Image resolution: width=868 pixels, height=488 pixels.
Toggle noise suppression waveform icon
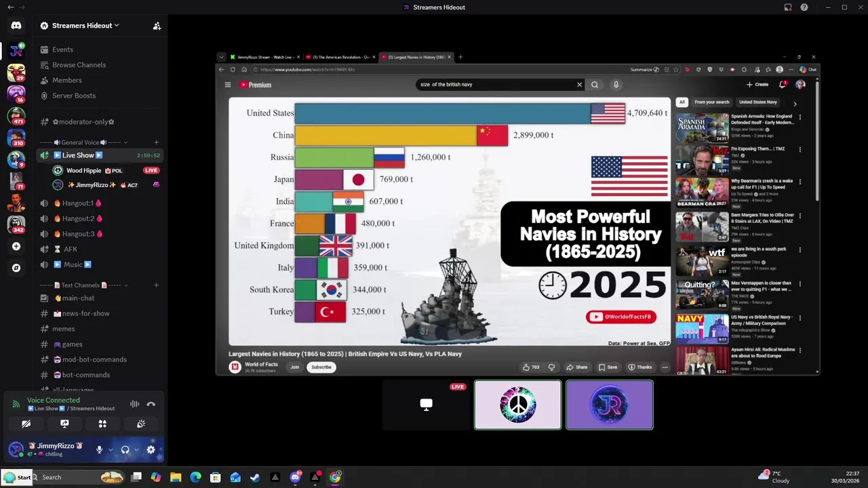(135, 404)
